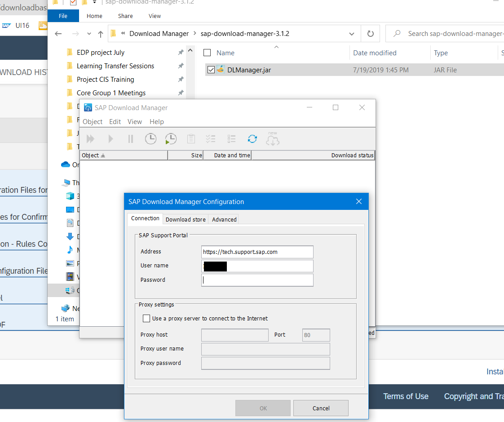Click the Download all objects fast-forward icon
This screenshot has width=504, height=422.
pos(91,139)
